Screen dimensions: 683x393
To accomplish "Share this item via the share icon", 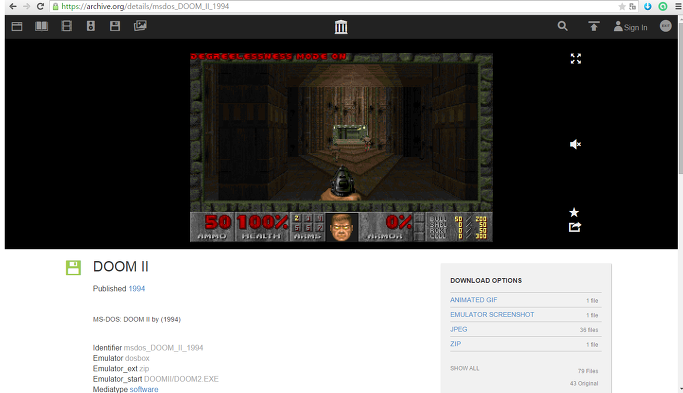I will (575, 227).
